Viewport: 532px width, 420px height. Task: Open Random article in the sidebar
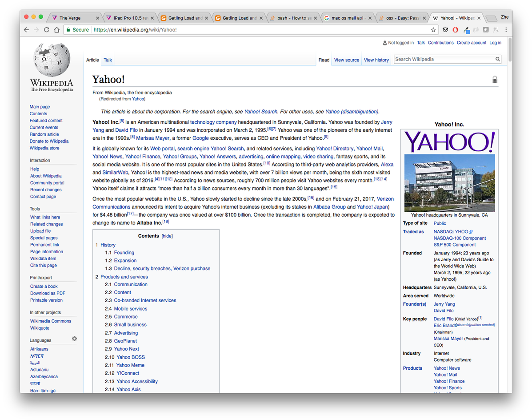coord(44,134)
